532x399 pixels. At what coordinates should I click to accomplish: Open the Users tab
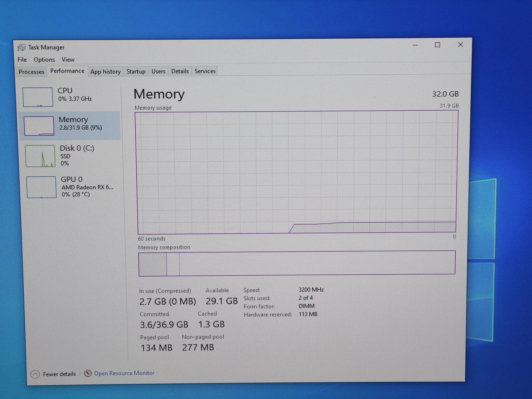[x=158, y=71]
